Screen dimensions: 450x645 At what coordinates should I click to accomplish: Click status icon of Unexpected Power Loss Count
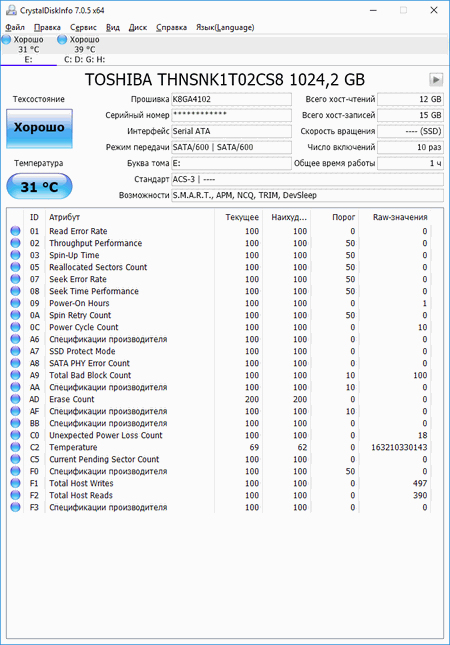15,435
